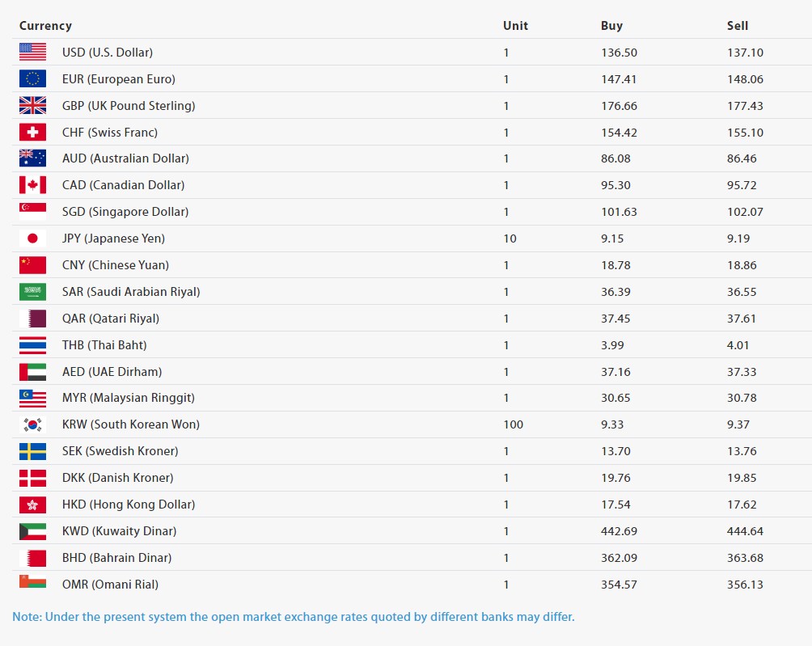
Task: Click the Currency column header
Action: tap(45, 26)
